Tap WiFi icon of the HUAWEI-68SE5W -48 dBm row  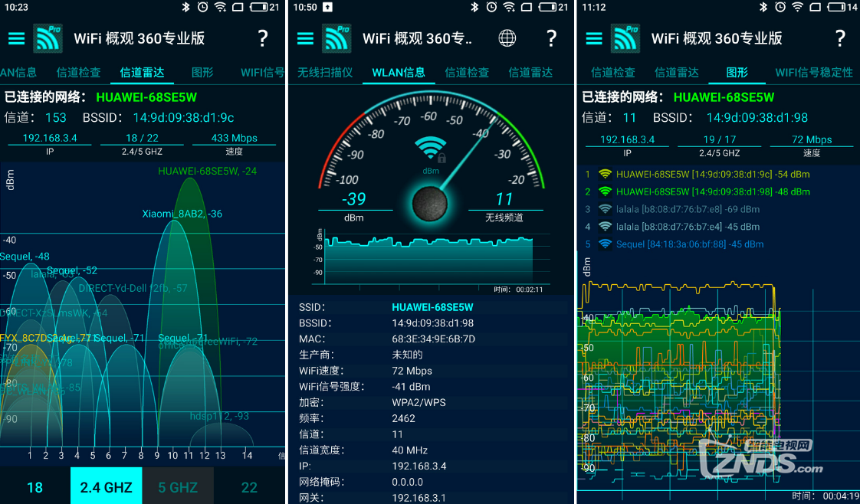click(605, 191)
